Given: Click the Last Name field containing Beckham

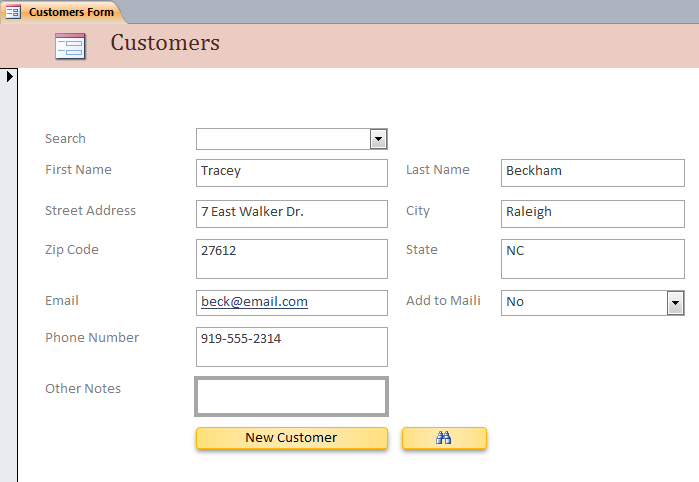Looking at the screenshot, I should (592, 172).
